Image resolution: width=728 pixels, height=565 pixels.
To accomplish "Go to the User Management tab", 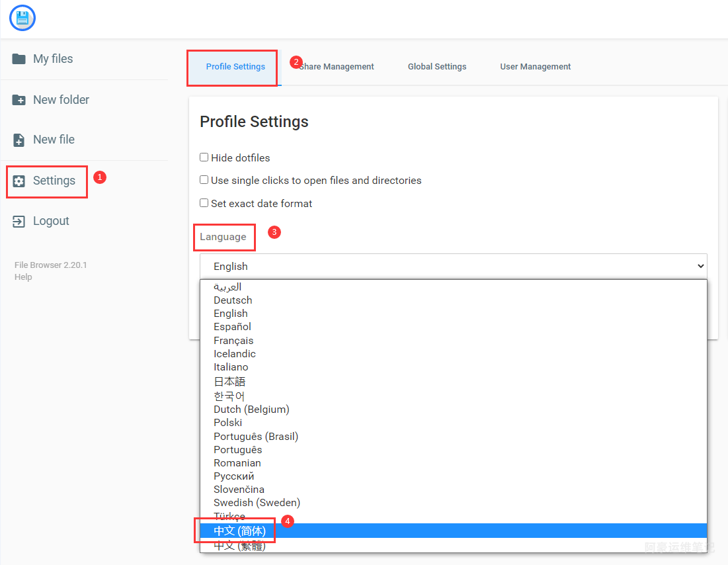I will 536,67.
